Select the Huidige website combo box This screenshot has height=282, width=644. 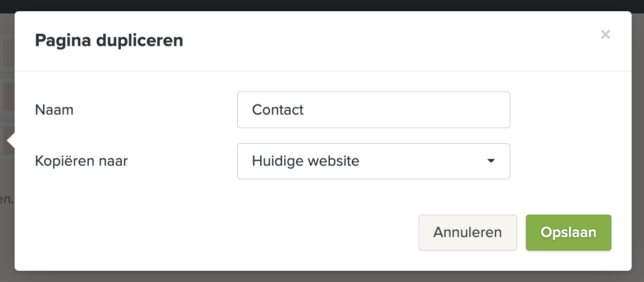tap(373, 161)
